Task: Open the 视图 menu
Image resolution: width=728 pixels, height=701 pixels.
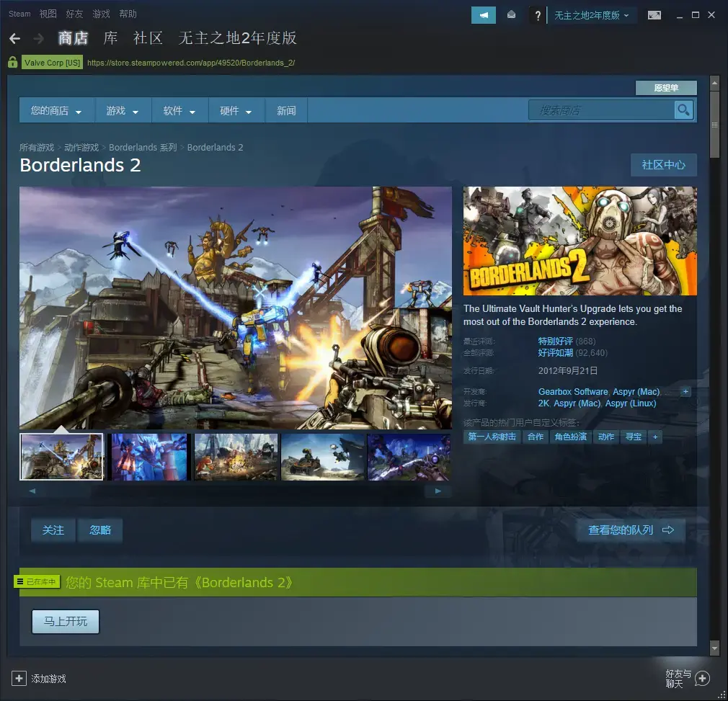Action: pyautogui.click(x=48, y=14)
